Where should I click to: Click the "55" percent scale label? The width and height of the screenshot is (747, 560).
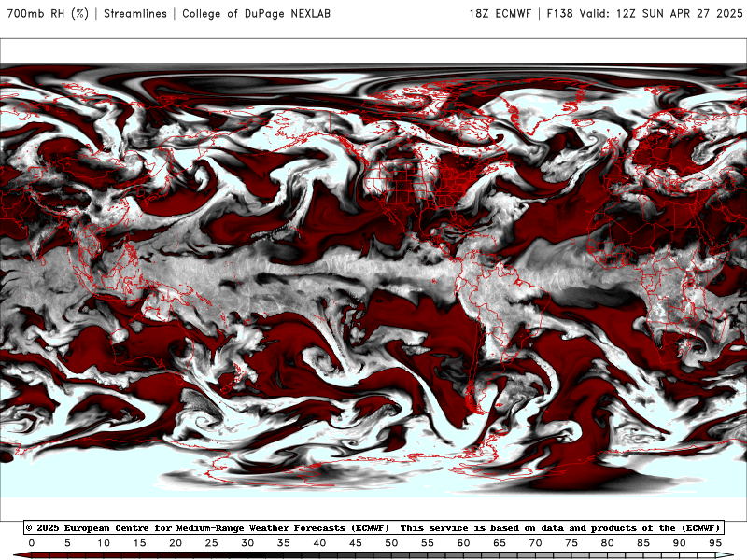click(428, 543)
